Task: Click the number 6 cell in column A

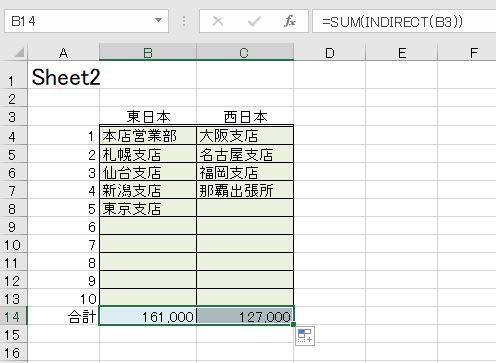Action: [x=63, y=226]
